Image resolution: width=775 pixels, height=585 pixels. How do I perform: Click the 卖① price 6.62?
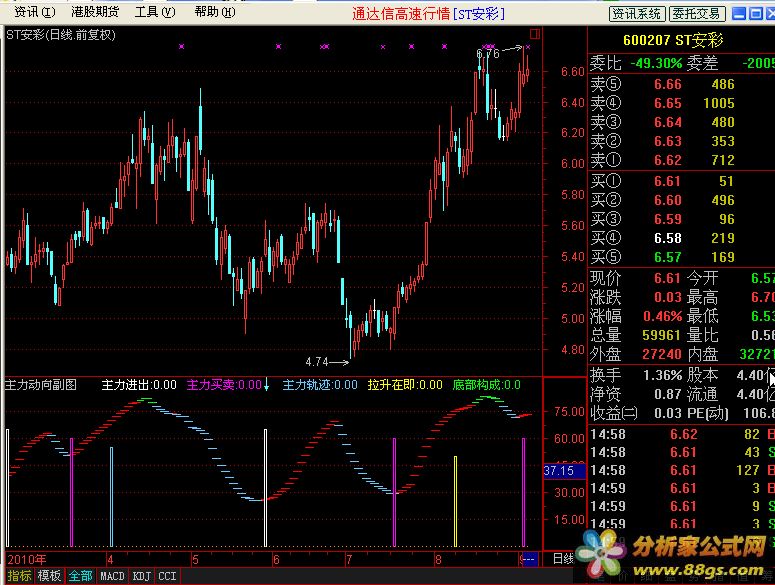point(668,160)
